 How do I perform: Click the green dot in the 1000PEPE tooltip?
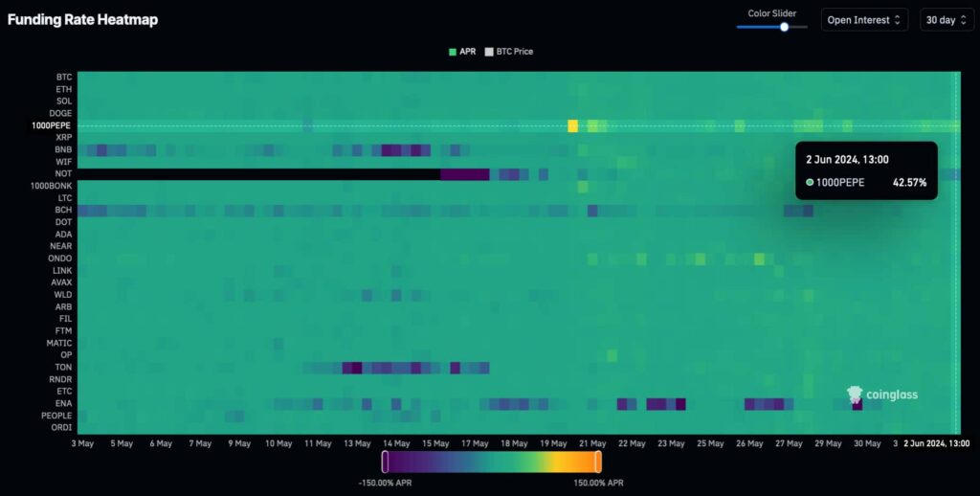tap(811, 182)
